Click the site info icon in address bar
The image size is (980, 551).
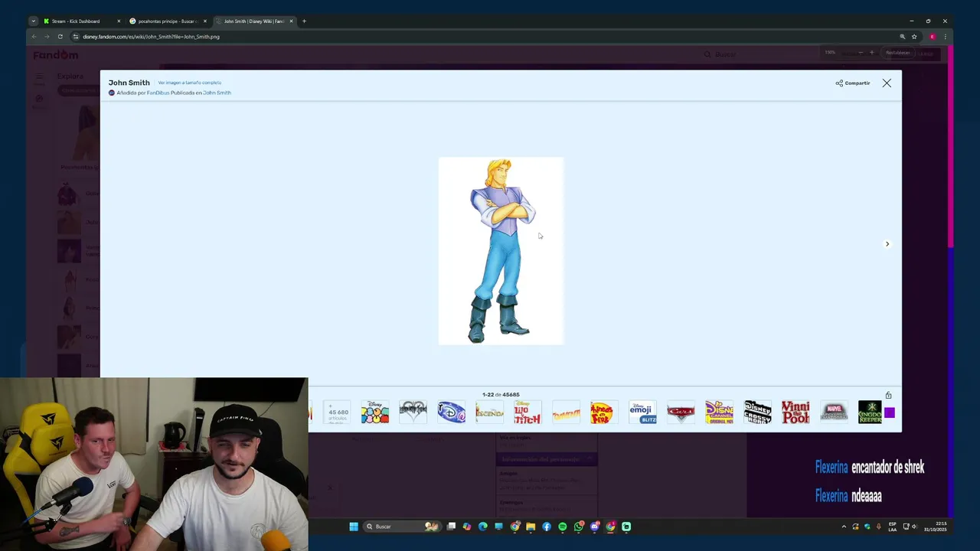(75, 37)
